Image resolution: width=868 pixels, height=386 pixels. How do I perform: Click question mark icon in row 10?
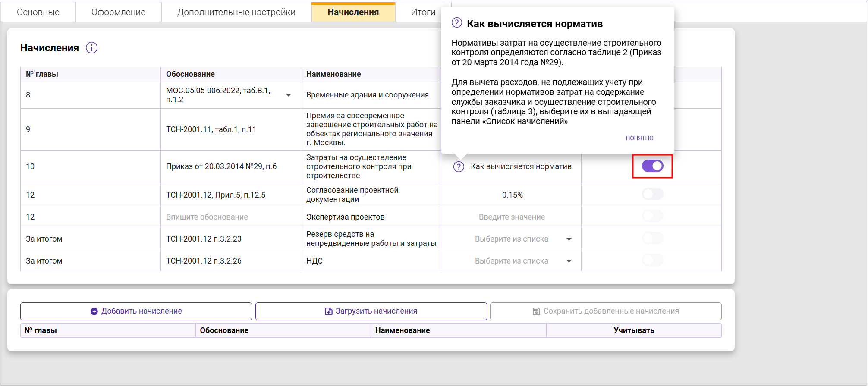[x=459, y=166]
